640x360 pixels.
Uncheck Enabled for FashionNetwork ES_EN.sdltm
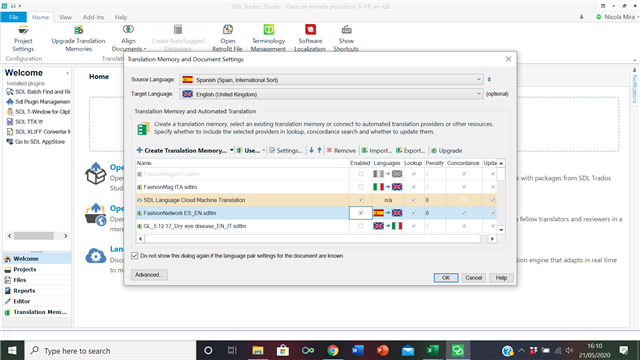pos(360,213)
